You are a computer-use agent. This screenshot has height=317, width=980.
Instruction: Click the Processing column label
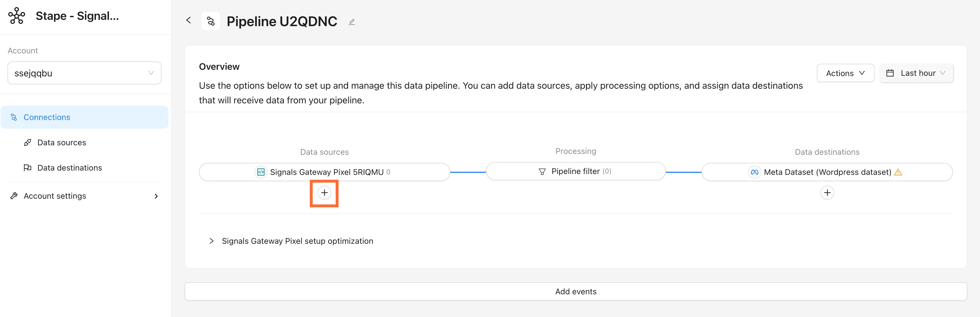coord(576,151)
